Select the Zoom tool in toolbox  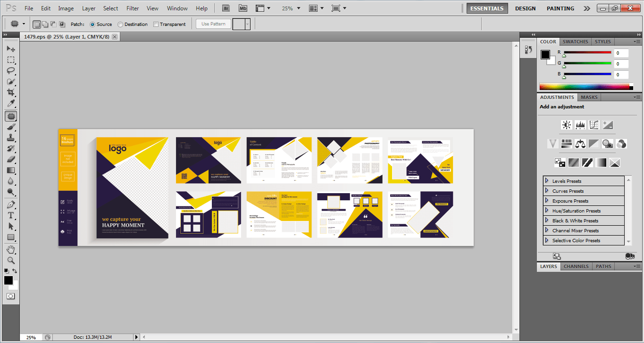(10, 260)
